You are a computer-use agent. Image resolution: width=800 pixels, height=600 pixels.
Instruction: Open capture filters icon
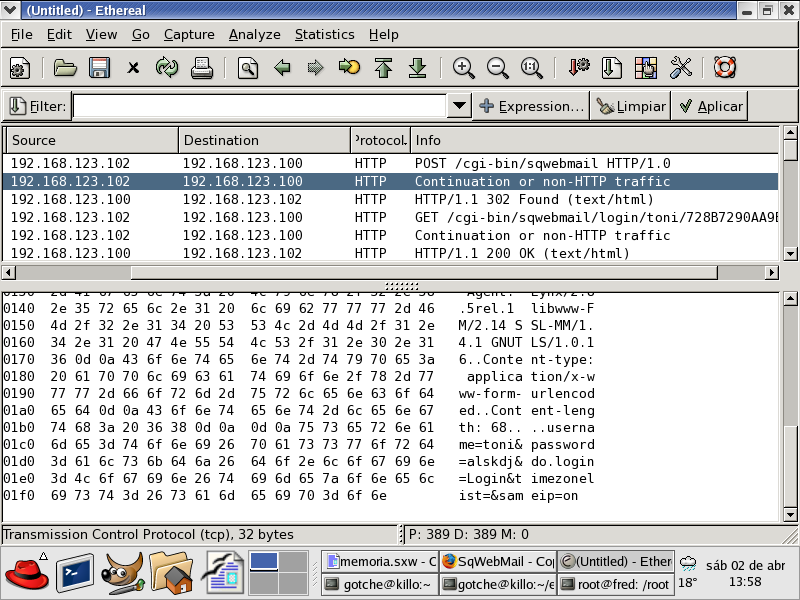[578, 68]
